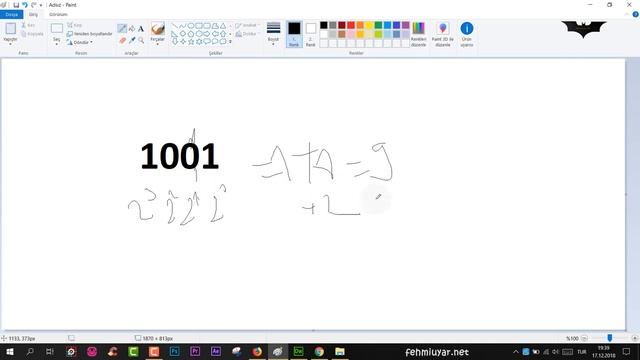Pick the yellow color swatch in the palette

tap(369, 25)
